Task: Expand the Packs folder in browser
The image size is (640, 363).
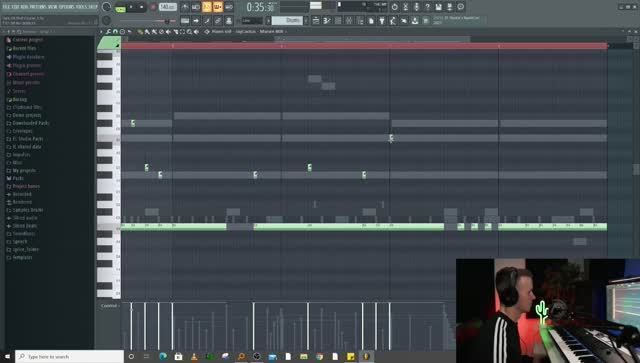Action: (x=18, y=178)
